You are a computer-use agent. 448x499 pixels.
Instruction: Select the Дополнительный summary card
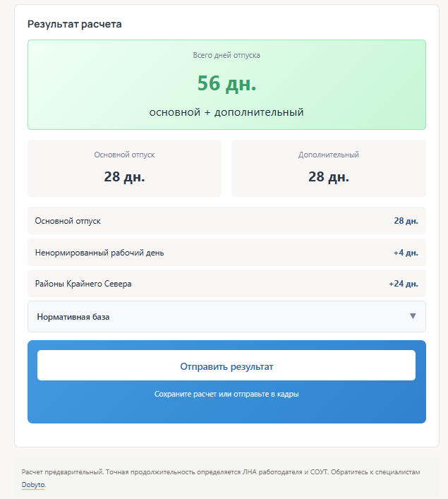328,168
